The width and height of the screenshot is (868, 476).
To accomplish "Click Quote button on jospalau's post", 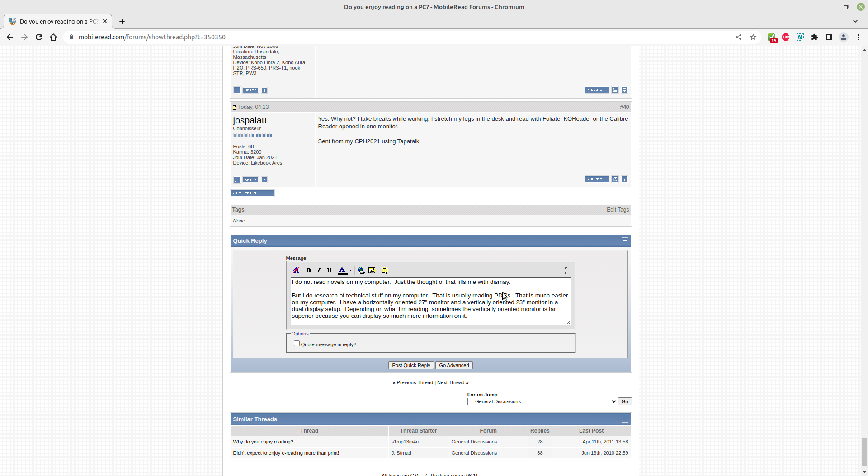I will (597, 179).
